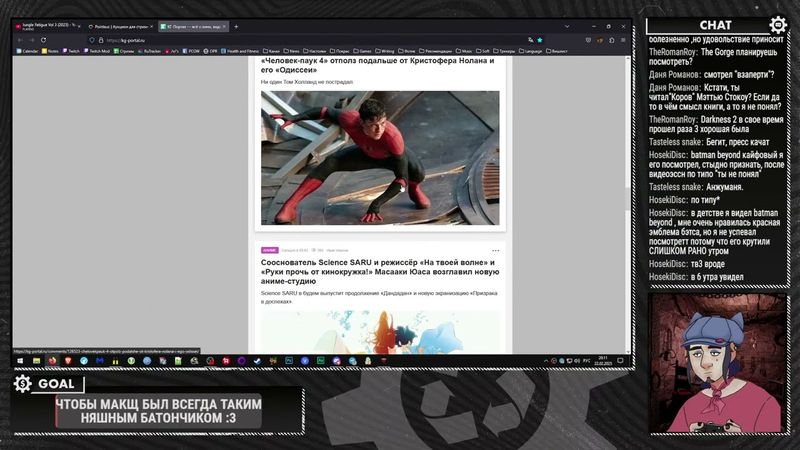
Task: Expand the News bookmark folder
Action: pos(291,51)
